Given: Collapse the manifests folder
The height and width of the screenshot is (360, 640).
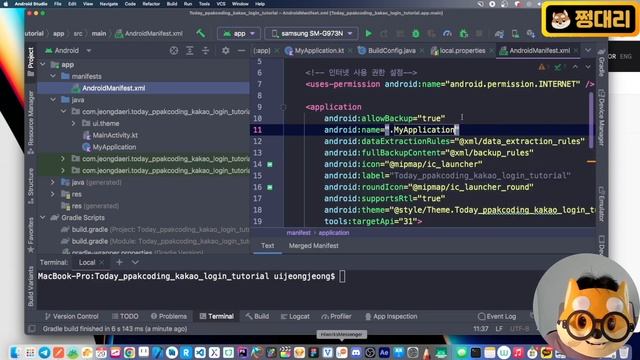Looking at the screenshot, I should pos(53,76).
